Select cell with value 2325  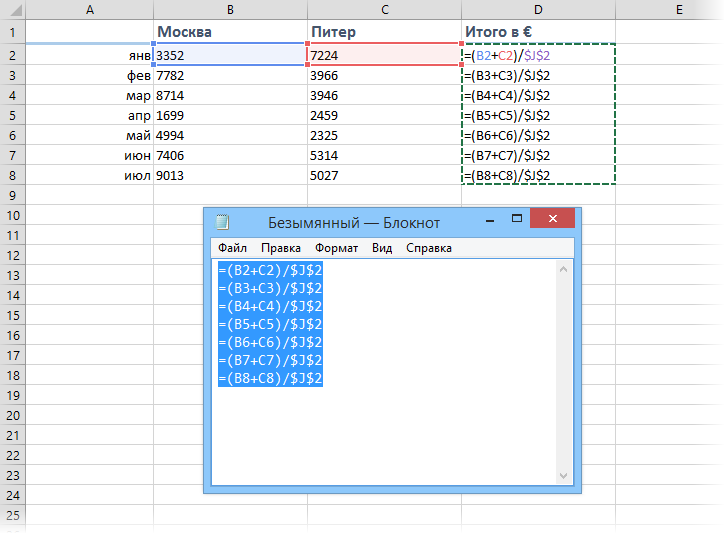click(384, 135)
